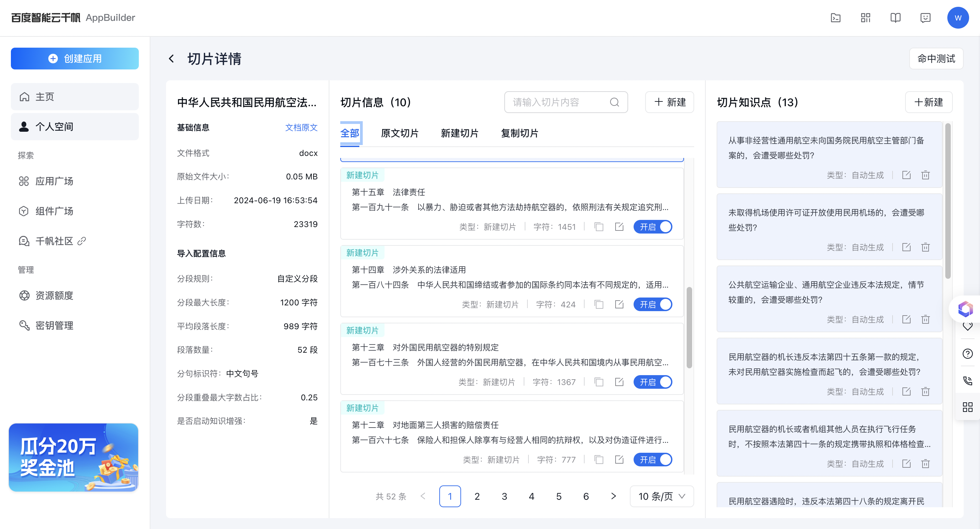Click the knowledge points vertical scrollbar
Viewport: 980px width, 529px height.
948,201
